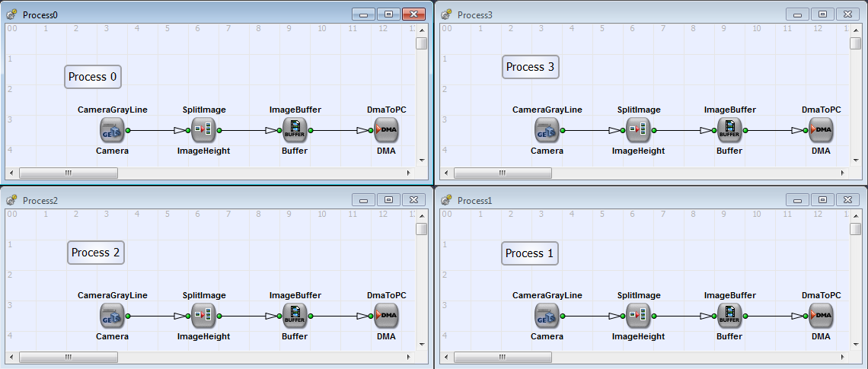Click the Process 3 comment box
Screen dimensions: 868x369
pyautogui.click(x=531, y=67)
